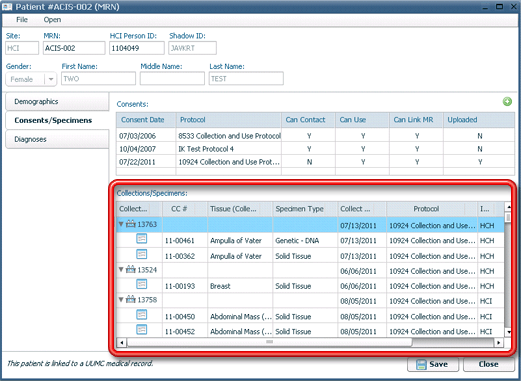Open the File menu
This screenshot has width=521, height=381.
[x=22, y=20]
